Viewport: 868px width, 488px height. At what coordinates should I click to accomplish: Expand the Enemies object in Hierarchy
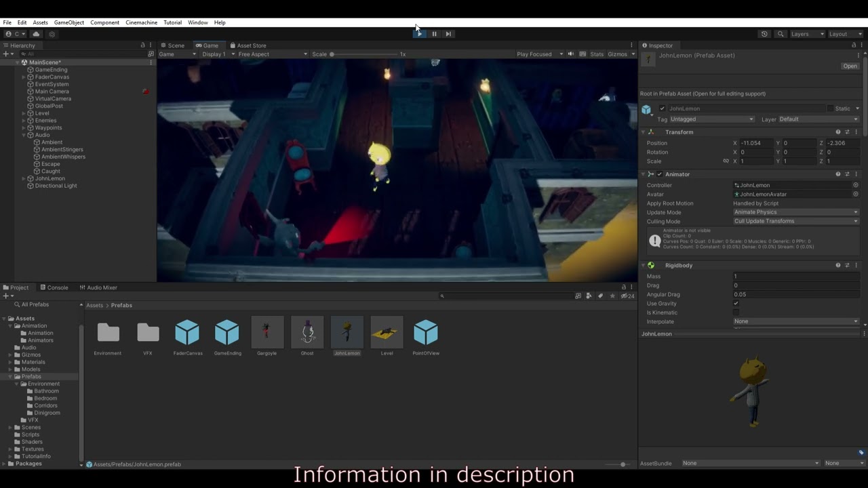click(24, 121)
